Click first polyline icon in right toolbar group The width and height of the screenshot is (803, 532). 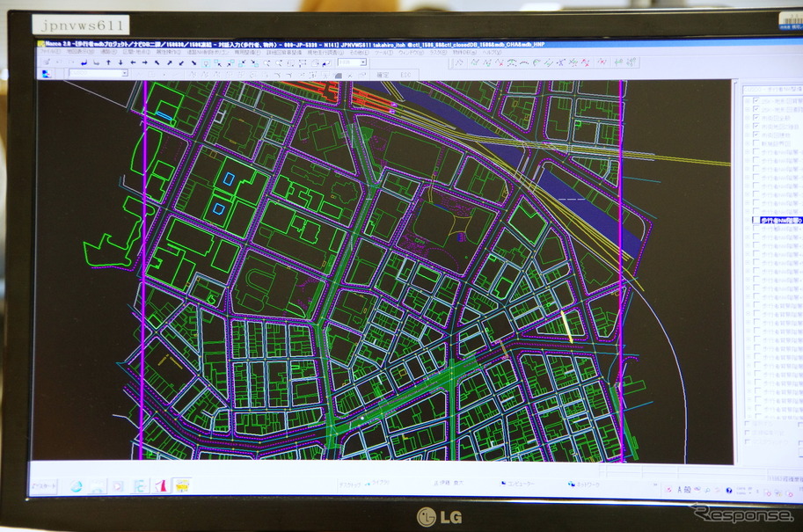[459, 62]
